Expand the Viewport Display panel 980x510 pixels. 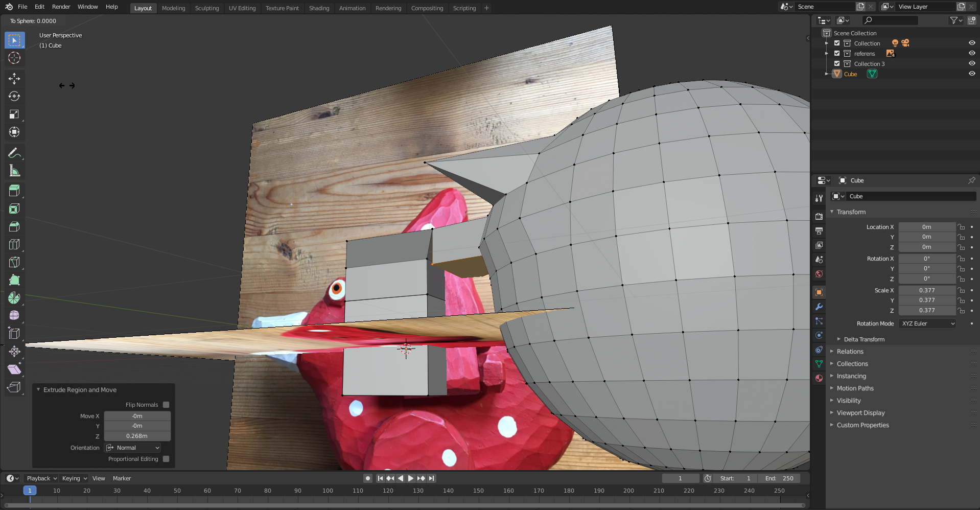(x=860, y=413)
